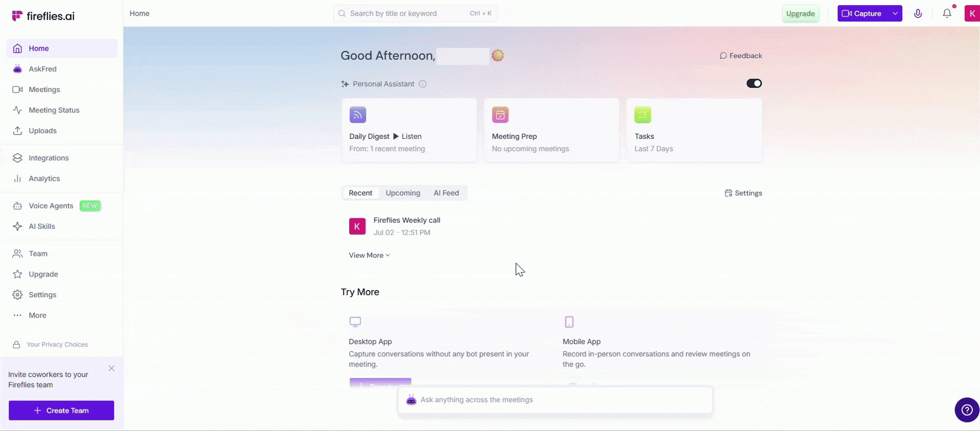Open the notifications bell
Image resolution: width=980 pixels, height=431 pixels.
pyautogui.click(x=947, y=14)
